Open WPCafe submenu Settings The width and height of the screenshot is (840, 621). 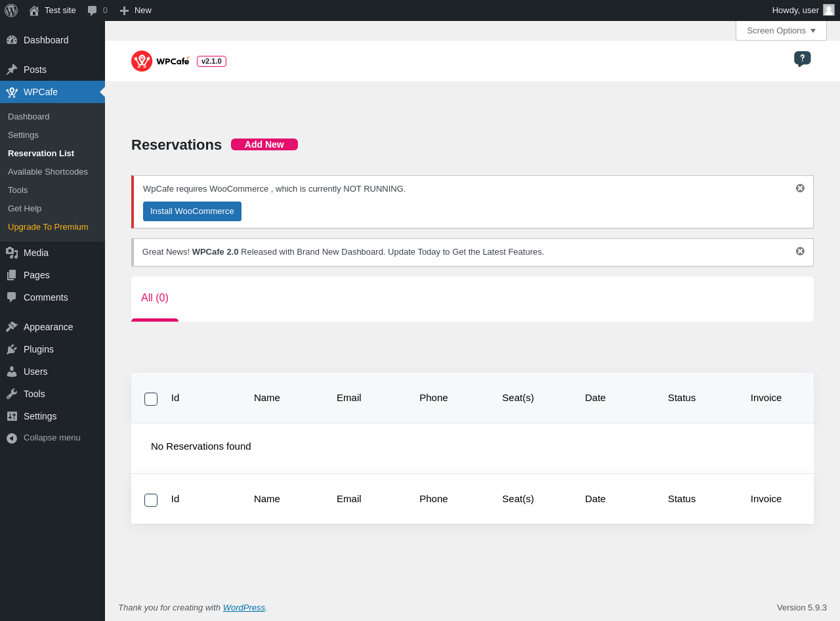[24, 135]
